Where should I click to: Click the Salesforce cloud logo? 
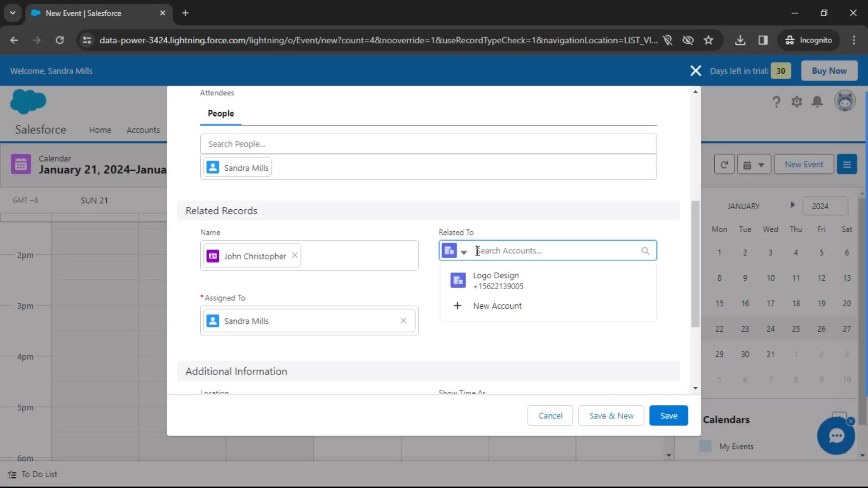tap(28, 101)
